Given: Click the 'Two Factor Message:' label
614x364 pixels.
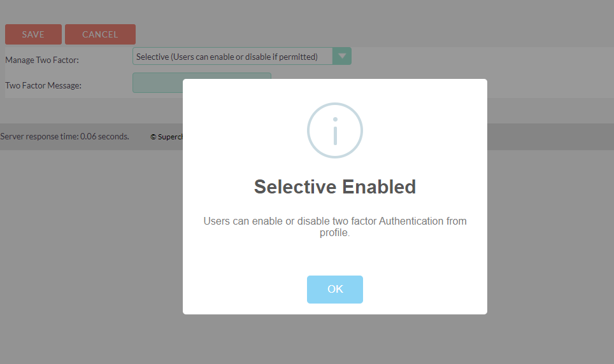Looking at the screenshot, I should tap(43, 85).
